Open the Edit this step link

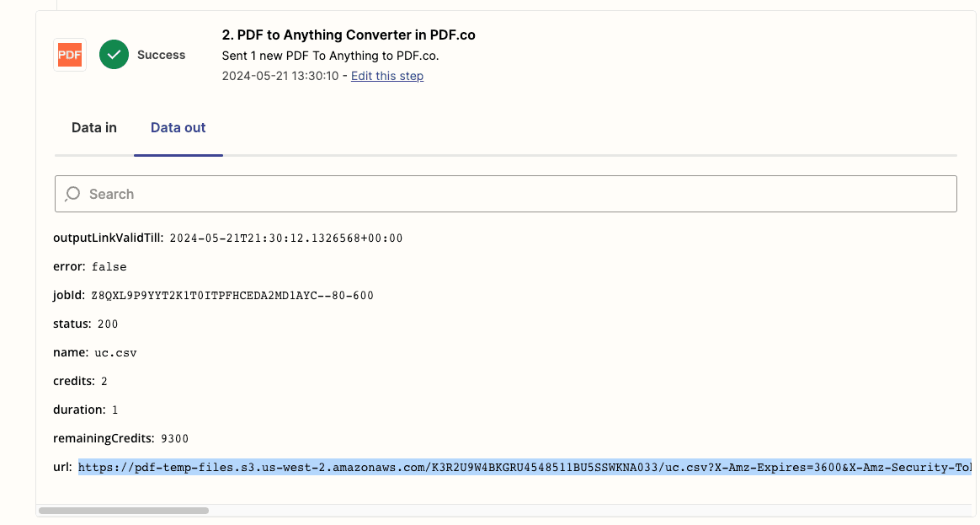point(386,76)
